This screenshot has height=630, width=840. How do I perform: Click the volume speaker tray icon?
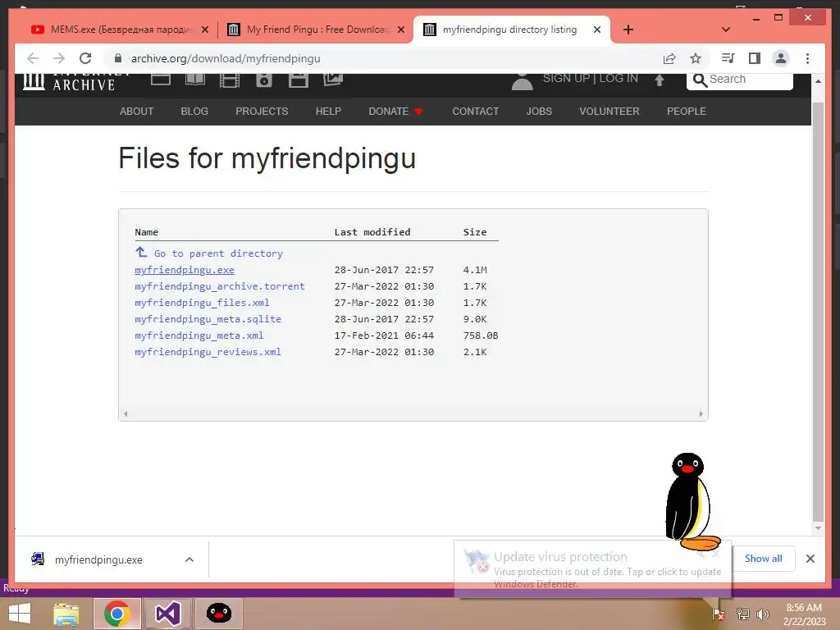(x=763, y=614)
